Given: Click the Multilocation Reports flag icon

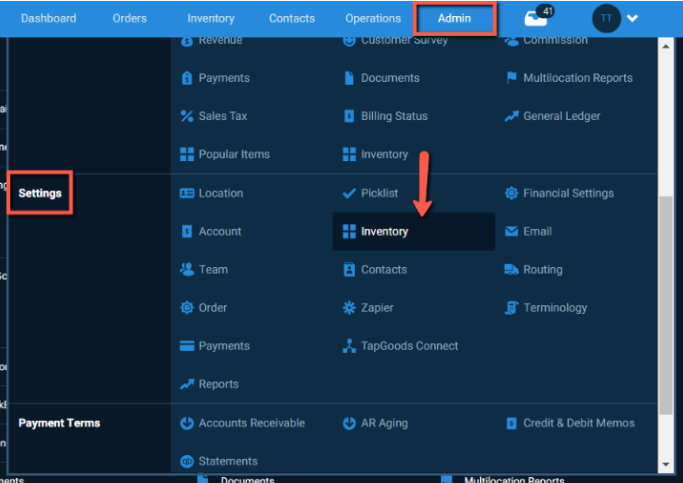Looking at the screenshot, I should pyautogui.click(x=511, y=78).
